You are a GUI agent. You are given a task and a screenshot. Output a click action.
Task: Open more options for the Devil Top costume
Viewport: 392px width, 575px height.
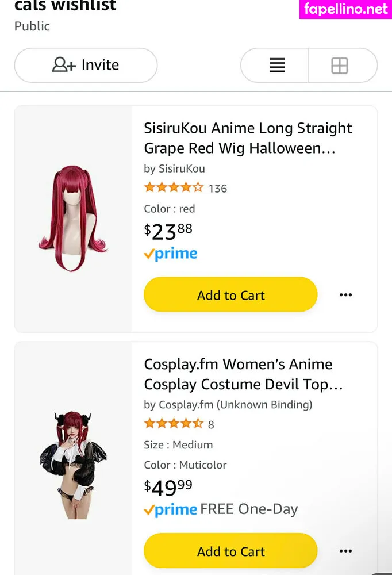click(345, 551)
